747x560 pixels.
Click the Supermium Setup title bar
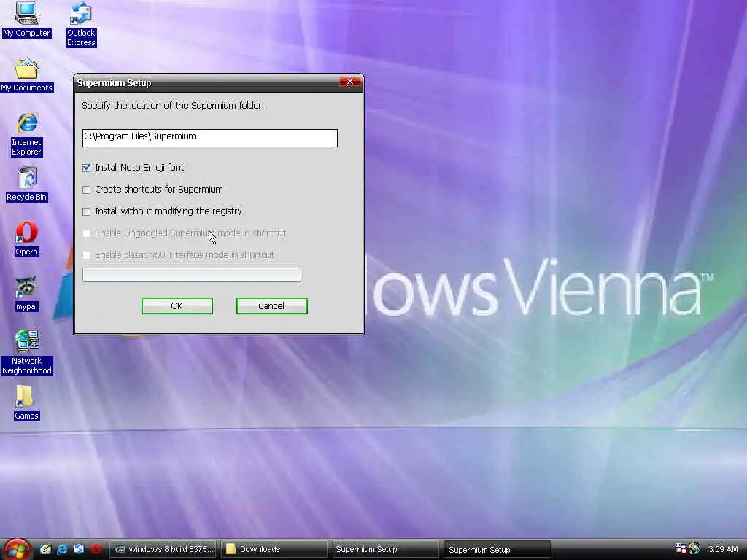point(207,82)
